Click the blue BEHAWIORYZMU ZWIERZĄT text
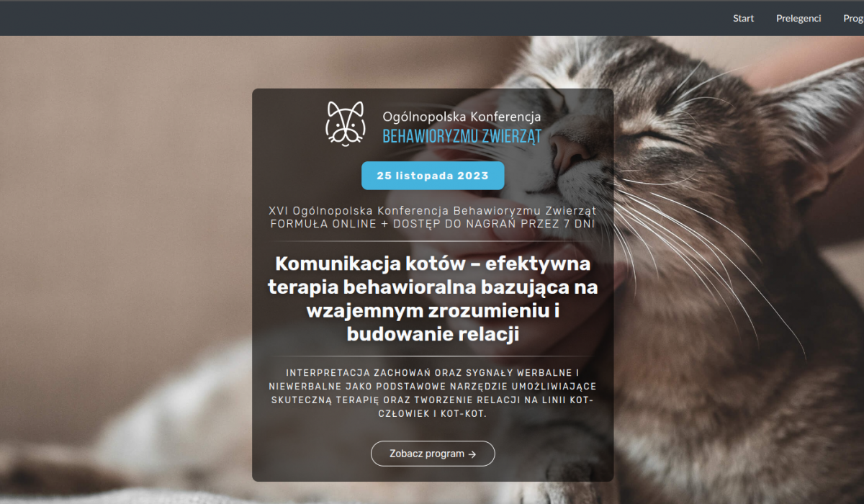The image size is (864, 504). point(462,135)
